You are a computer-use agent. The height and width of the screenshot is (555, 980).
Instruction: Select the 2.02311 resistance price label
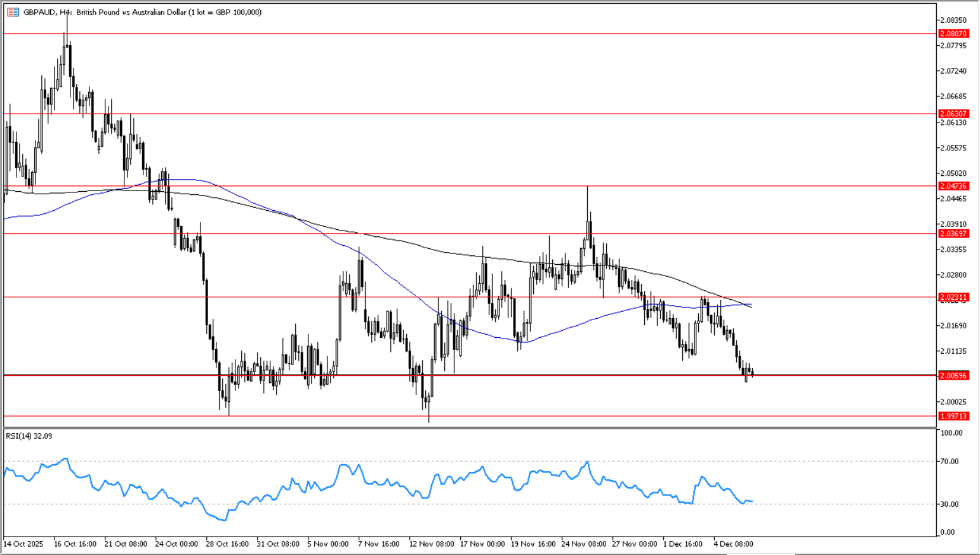[953, 297]
